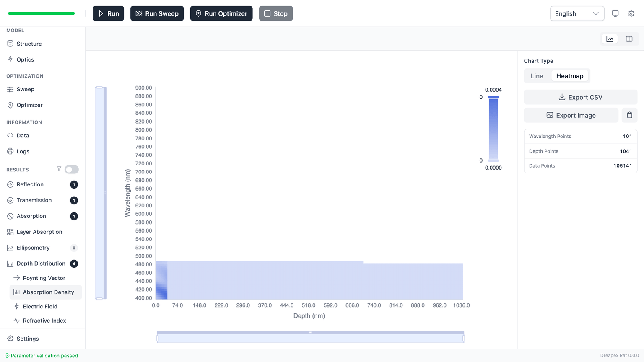Select Line chart type
This screenshot has width=644, height=362.
coord(537,76)
